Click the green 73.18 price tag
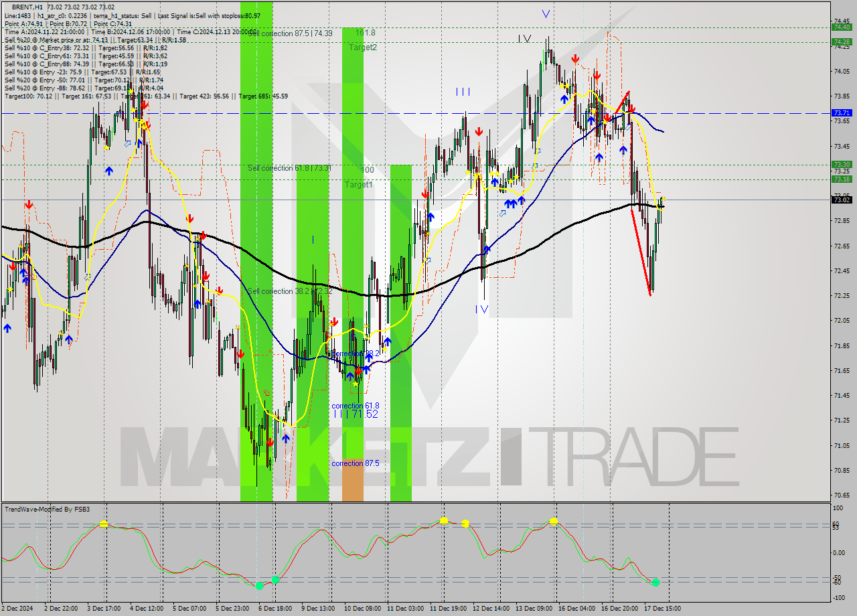The image size is (857, 616). click(x=842, y=179)
